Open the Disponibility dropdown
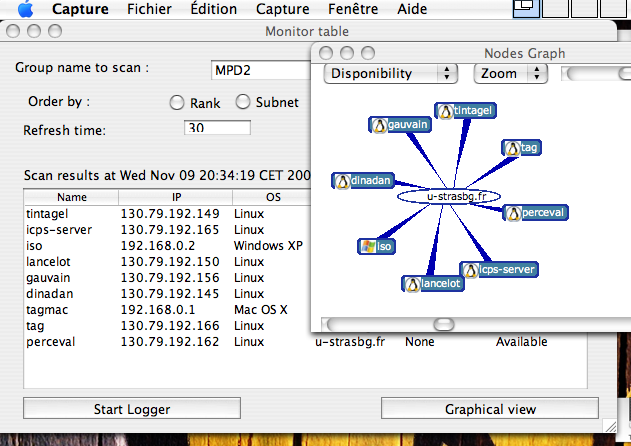The width and height of the screenshot is (631, 446). [390, 74]
